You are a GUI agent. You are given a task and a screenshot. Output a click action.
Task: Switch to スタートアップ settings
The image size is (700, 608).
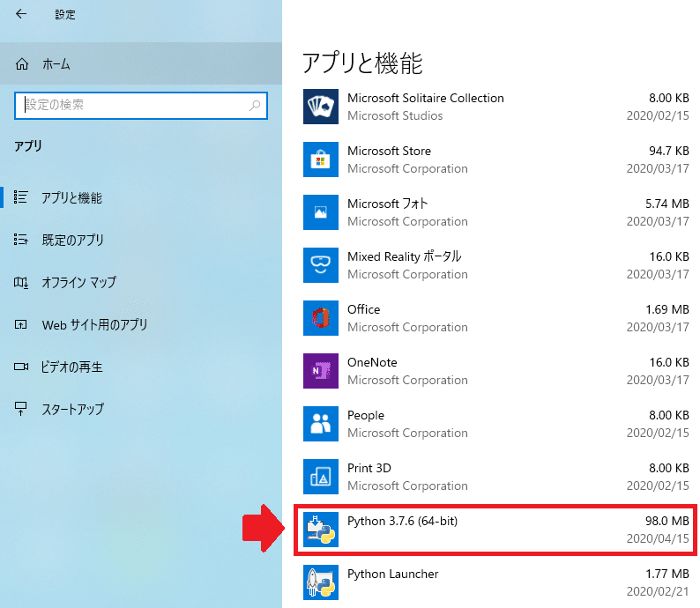tap(141, 409)
